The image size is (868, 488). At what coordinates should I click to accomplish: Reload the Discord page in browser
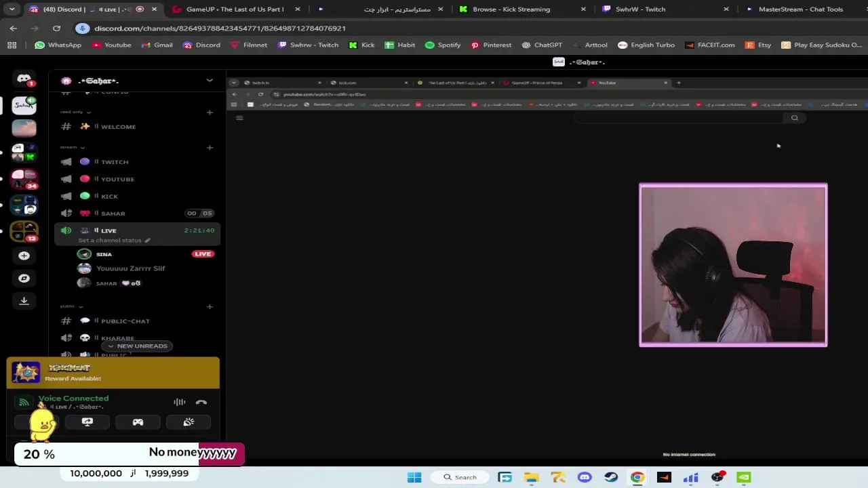(57, 28)
